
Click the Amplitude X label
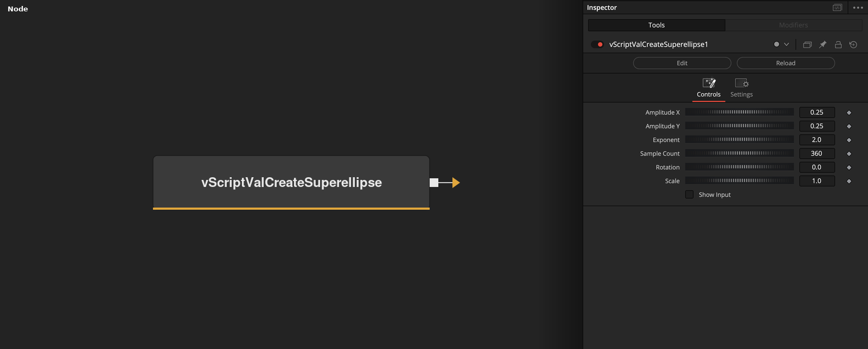pos(662,112)
